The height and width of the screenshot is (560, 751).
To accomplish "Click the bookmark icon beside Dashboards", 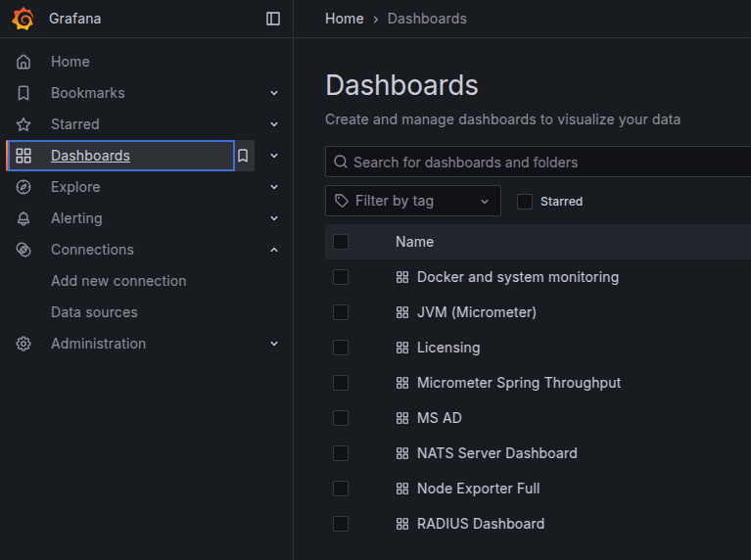I will 244,156.
